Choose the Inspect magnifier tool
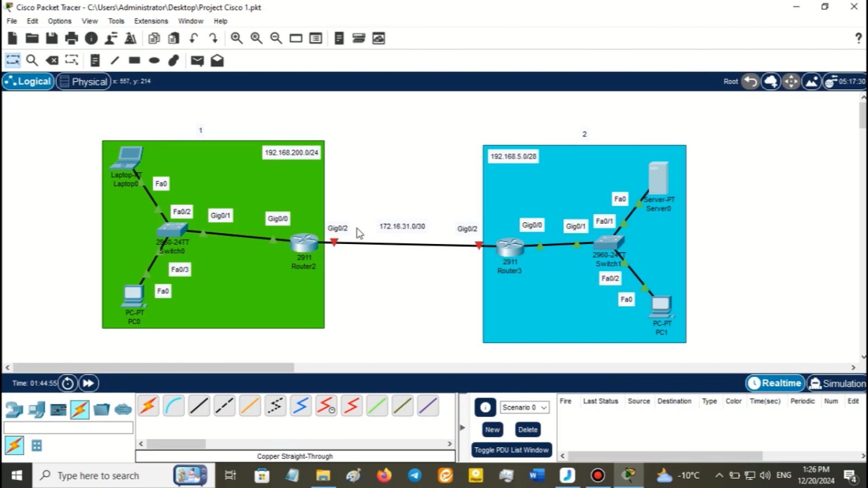868x488 pixels. coord(32,60)
